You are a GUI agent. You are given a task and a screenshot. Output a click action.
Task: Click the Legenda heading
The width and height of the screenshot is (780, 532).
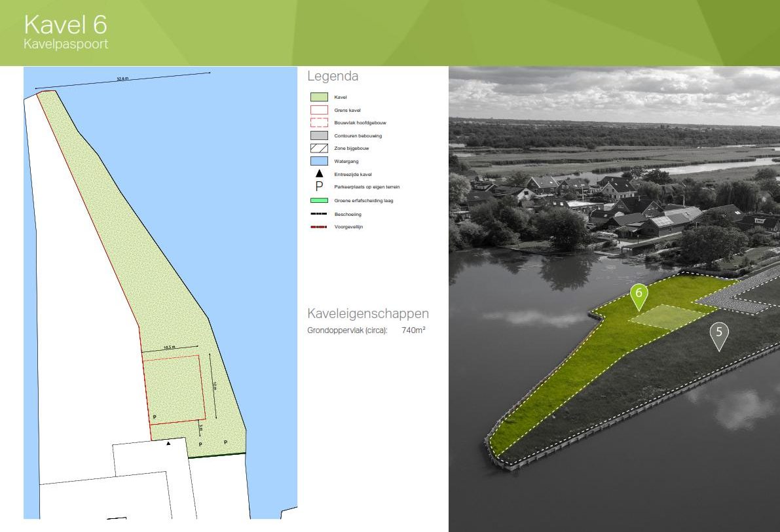click(x=333, y=76)
